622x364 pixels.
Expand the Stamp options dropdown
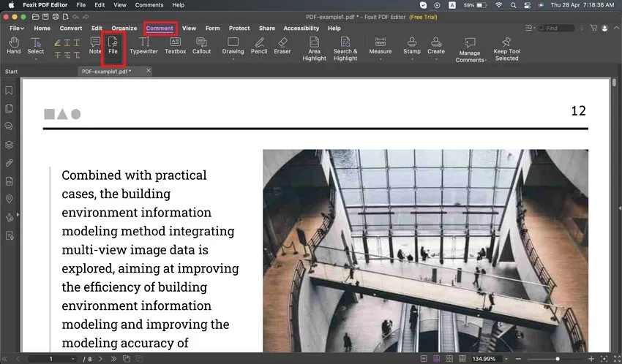pos(412,60)
